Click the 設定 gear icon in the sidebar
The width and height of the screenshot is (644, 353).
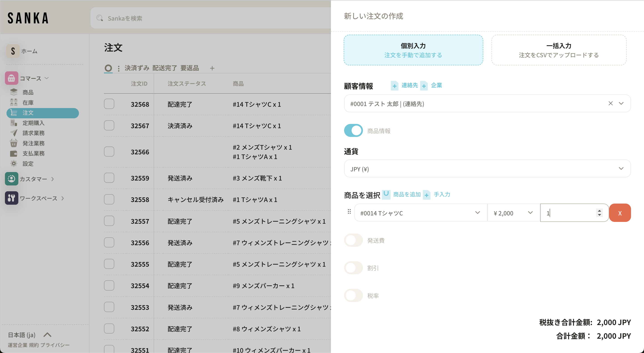pyautogui.click(x=13, y=163)
